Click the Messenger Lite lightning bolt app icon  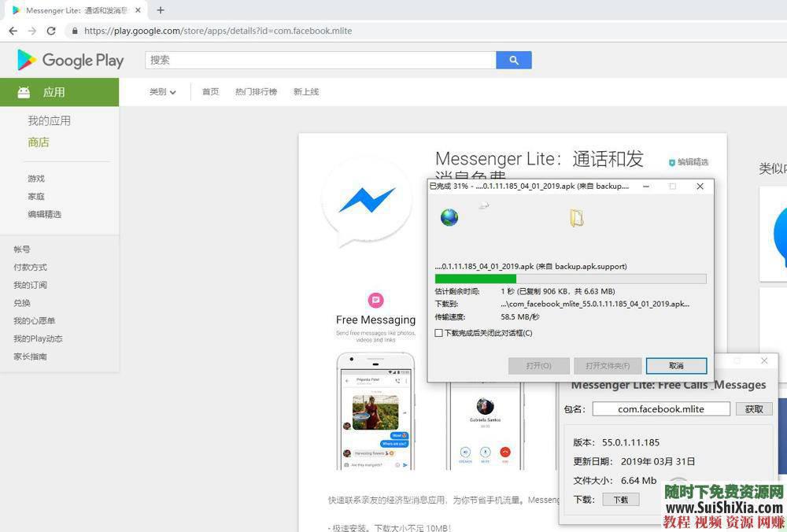(367, 200)
